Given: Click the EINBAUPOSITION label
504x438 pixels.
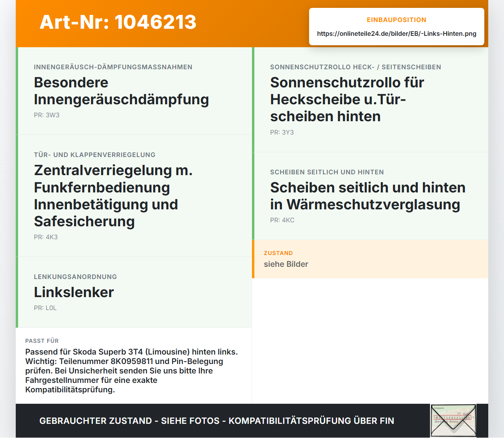Looking at the screenshot, I should tap(397, 20).
